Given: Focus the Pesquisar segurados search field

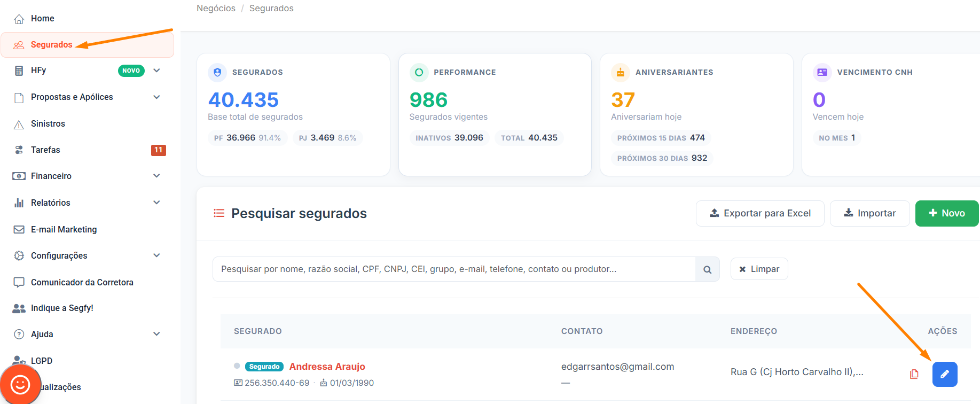Looking at the screenshot, I should coord(454,269).
